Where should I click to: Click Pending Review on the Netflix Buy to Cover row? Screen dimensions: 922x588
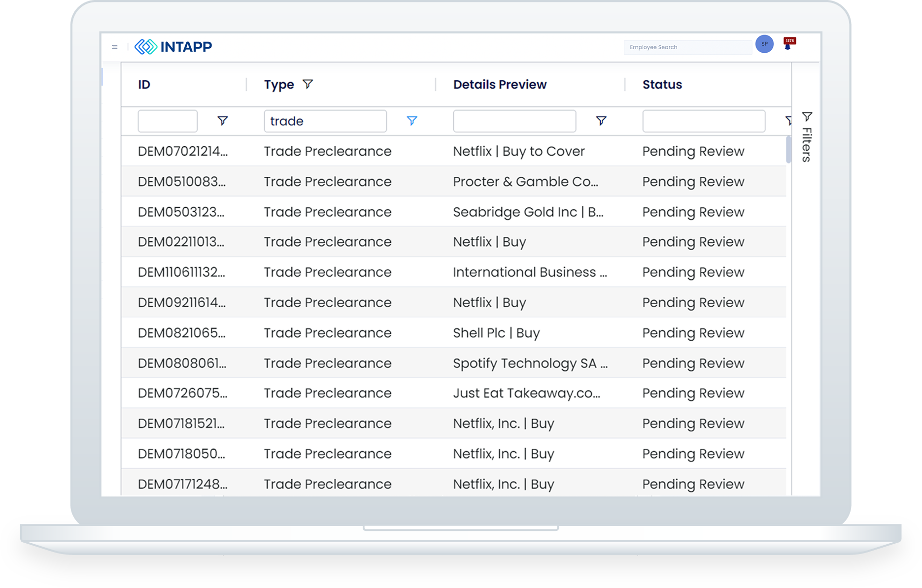pos(693,151)
